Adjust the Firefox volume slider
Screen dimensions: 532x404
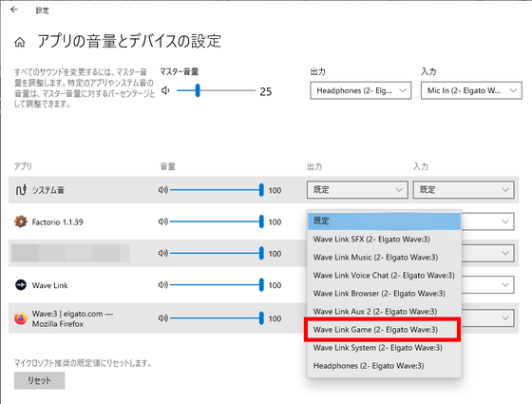[x=217, y=318]
